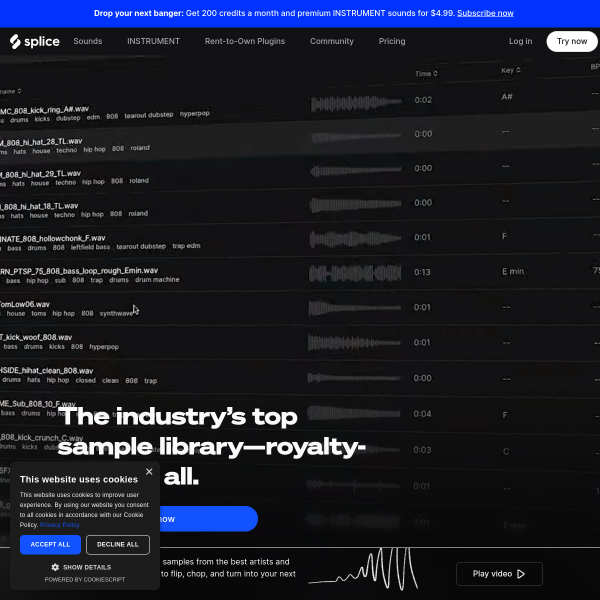The image size is (600, 600).
Task: Click the A# key value
Action: click(507, 97)
